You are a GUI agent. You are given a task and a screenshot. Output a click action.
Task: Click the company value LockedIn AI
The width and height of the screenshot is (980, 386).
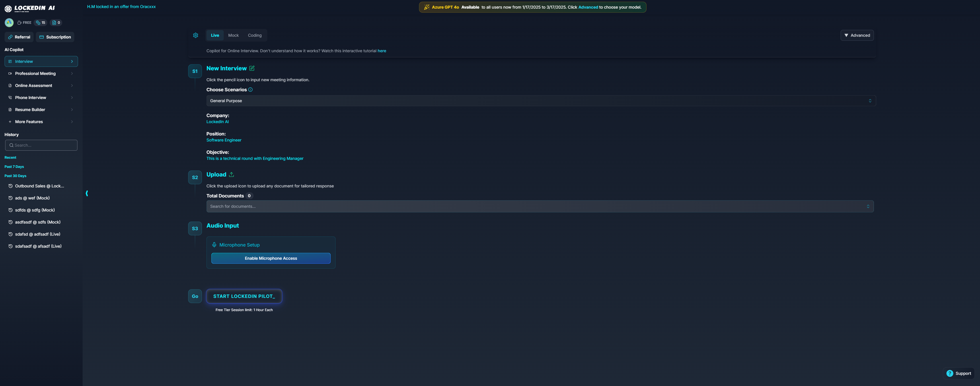tap(218, 122)
